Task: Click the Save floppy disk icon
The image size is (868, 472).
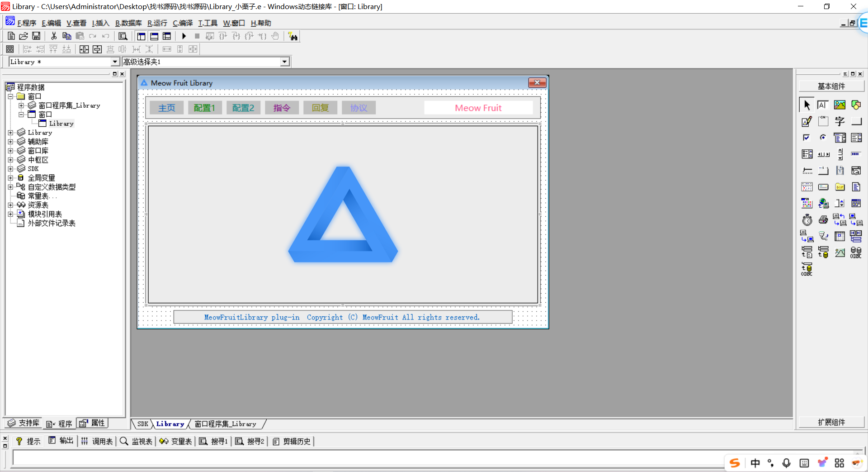Action: (x=36, y=36)
